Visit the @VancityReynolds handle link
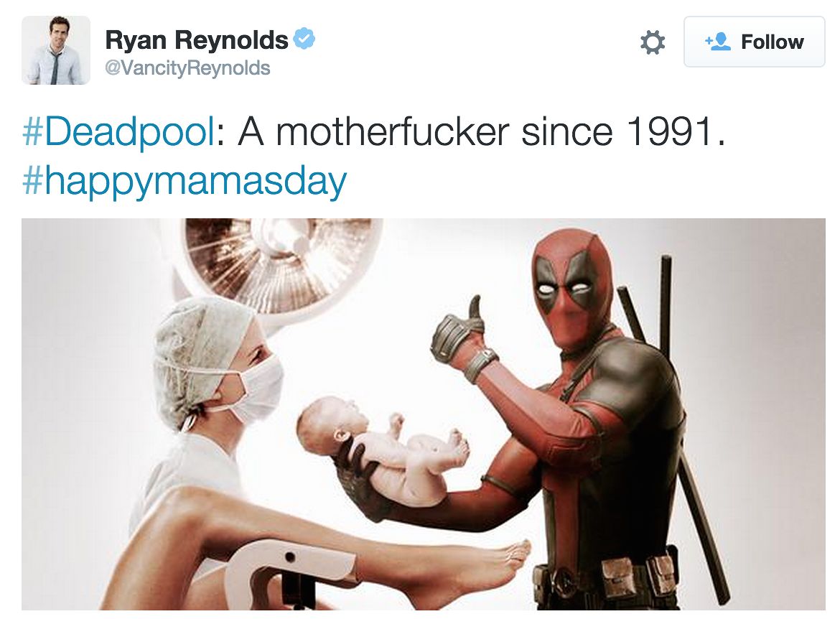The width and height of the screenshot is (840, 619). click(187, 68)
